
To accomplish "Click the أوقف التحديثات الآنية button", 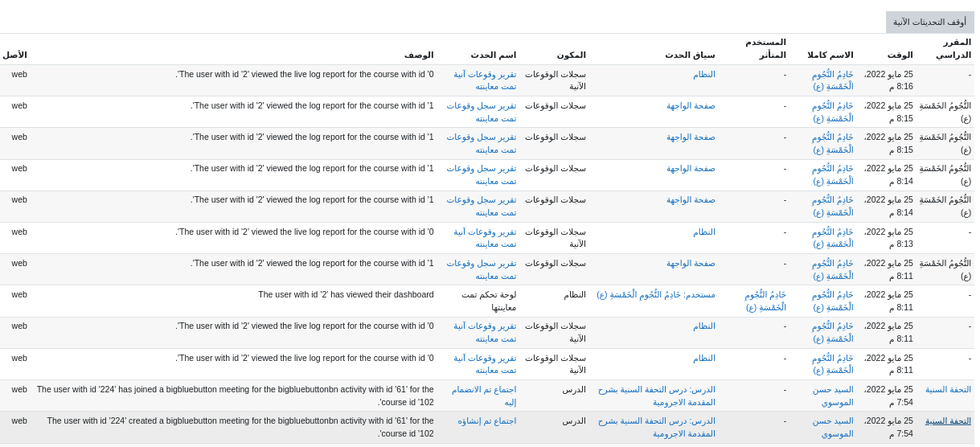I will (929, 23).
